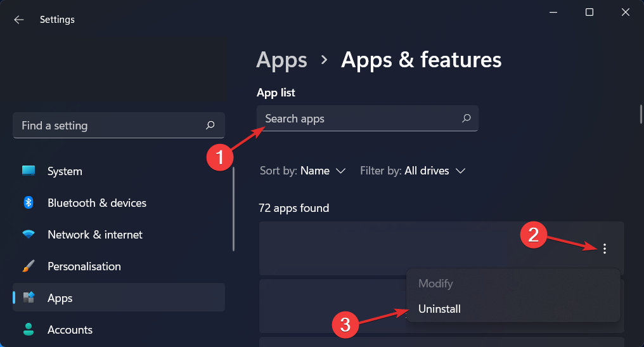Open the Filter by All drives dropdown

click(413, 171)
